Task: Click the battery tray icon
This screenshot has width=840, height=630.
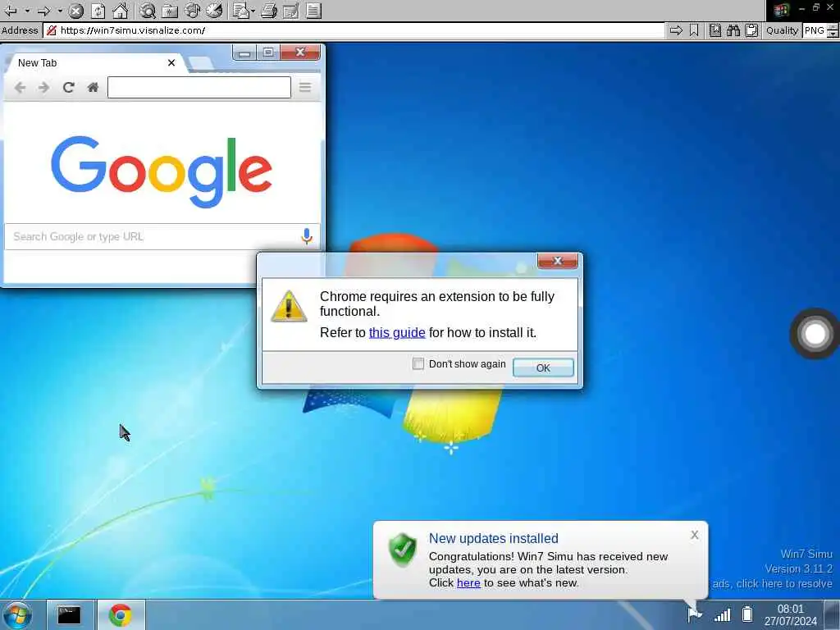Action: [747, 614]
